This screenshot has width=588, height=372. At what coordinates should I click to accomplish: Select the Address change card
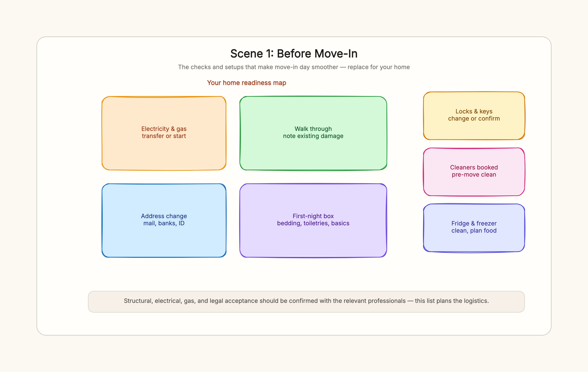click(164, 220)
